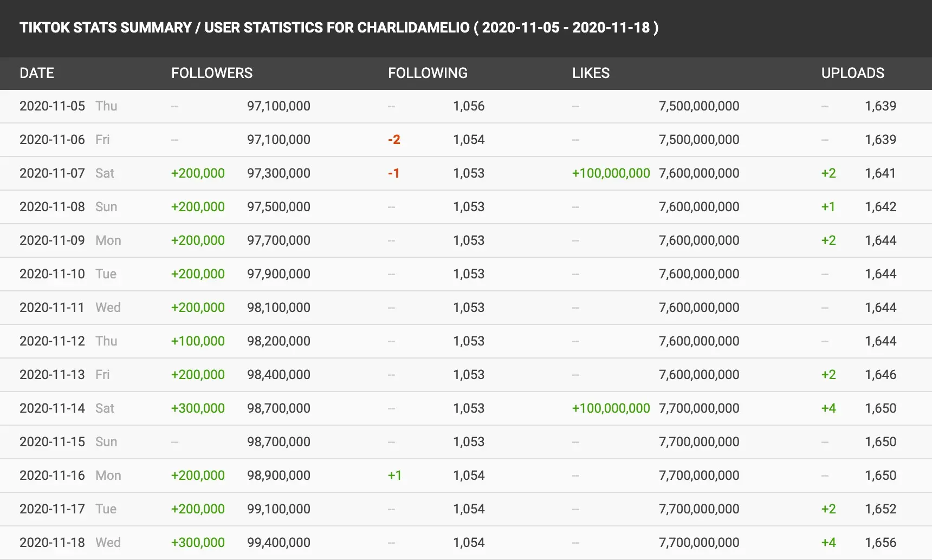
Task: Click +4 uploads change on 2020-11-14
Action: [829, 408]
